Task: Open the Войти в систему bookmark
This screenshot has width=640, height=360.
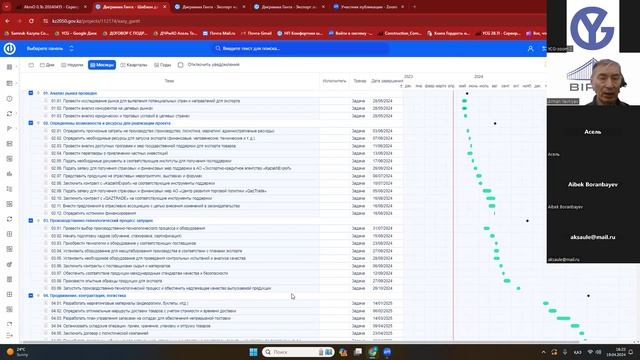Action: [351, 33]
